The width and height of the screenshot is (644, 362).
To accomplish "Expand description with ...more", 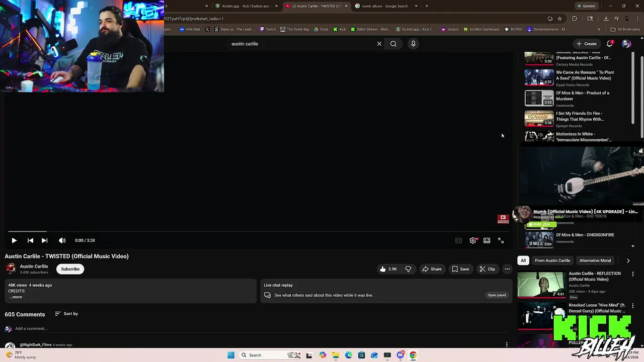I will click(16, 297).
